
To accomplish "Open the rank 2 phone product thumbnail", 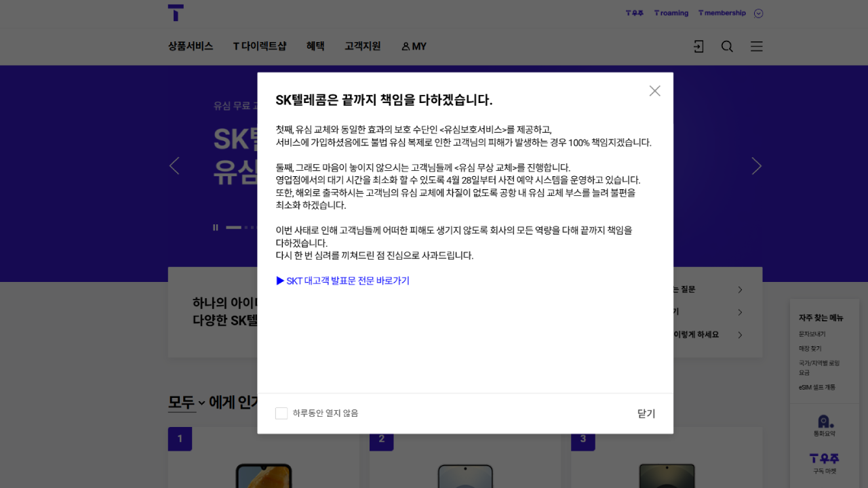I will [x=465, y=476].
